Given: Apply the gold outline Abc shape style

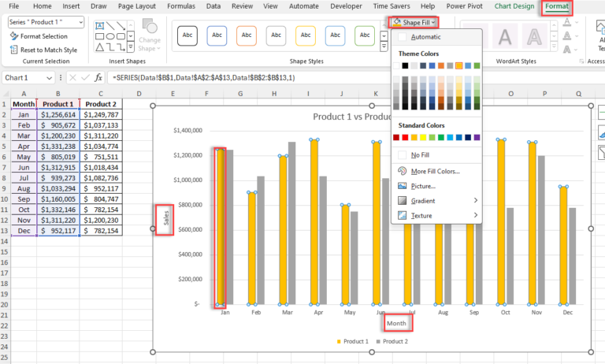Looking at the screenshot, I should click(306, 35).
